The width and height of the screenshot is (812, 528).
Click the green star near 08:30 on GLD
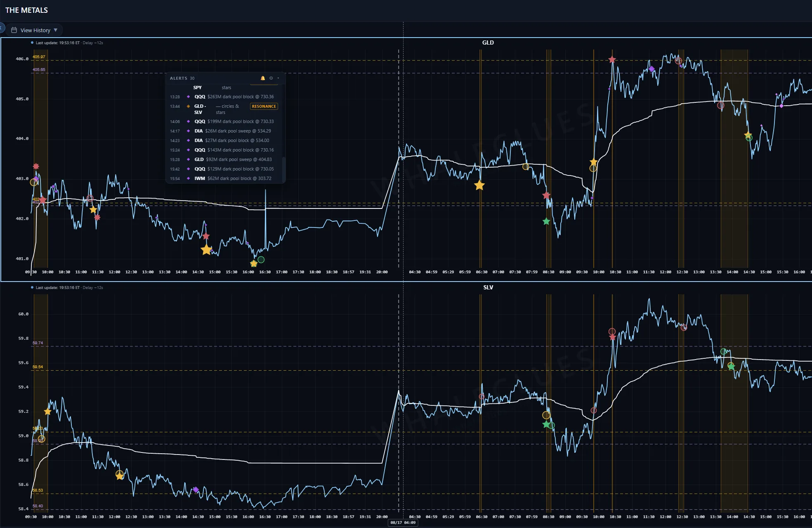(546, 221)
